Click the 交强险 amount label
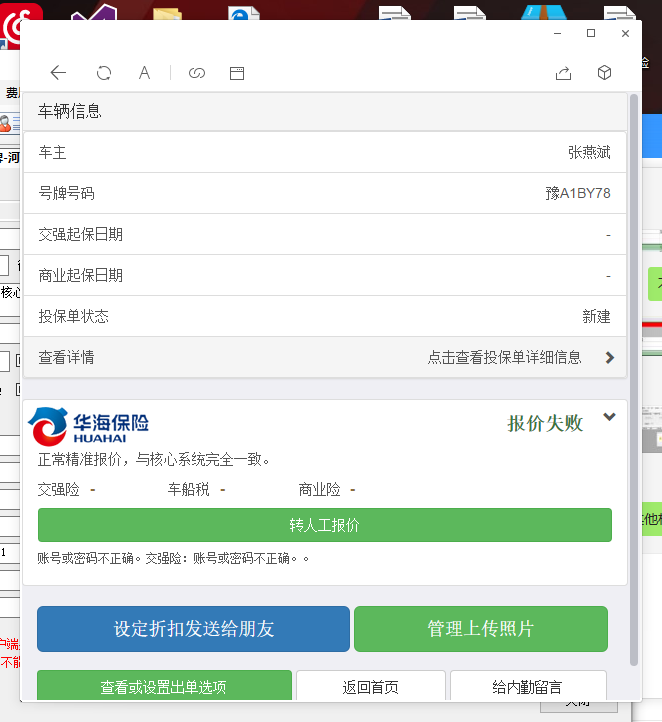Image resolution: width=662 pixels, height=722 pixels. [59, 489]
